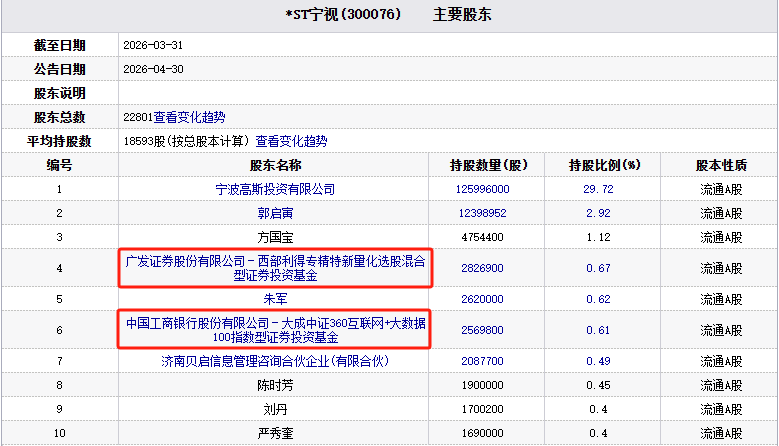Select ratio cell 1.12

(x=598, y=237)
